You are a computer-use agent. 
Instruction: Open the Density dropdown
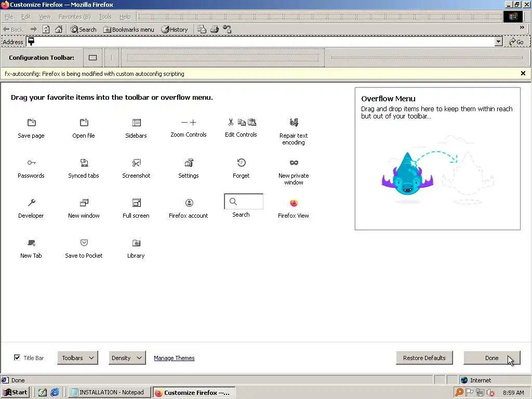pyautogui.click(x=127, y=358)
